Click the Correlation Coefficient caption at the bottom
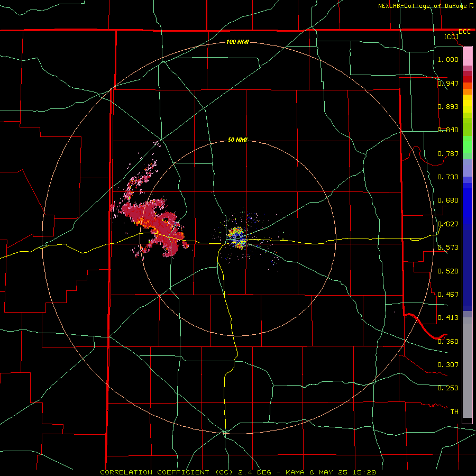 click(238, 472)
